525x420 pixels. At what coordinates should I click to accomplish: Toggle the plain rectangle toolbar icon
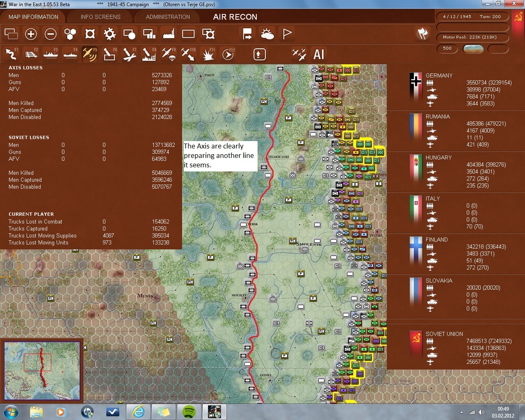click(x=188, y=34)
